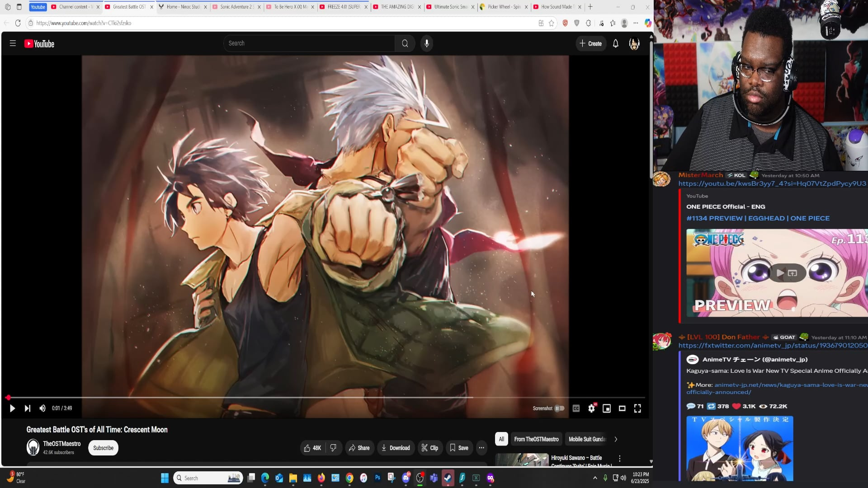Open TheOSTMaestro channel avatar
This screenshot has width=868, height=488.
[x=33, y=447]
